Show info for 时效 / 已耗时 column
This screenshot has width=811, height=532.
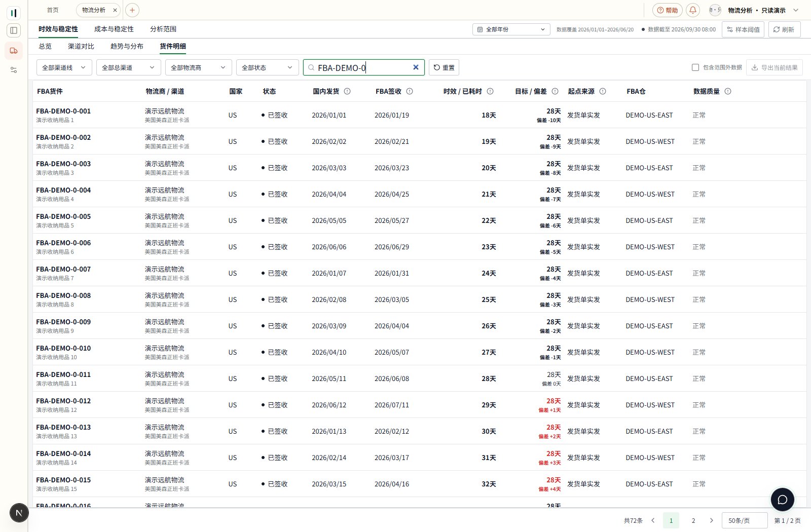pos(490,91)
